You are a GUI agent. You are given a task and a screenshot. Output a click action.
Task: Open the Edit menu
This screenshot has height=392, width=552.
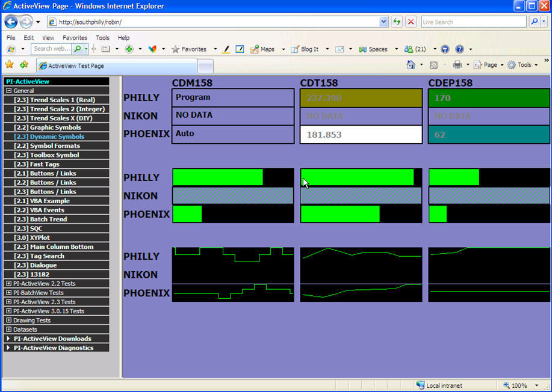(28, 38)
